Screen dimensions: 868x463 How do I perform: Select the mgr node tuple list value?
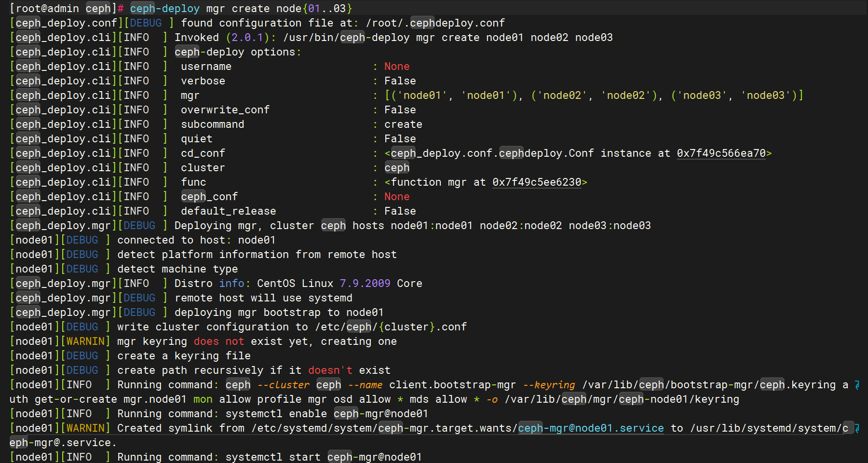(x=594, y=95)
